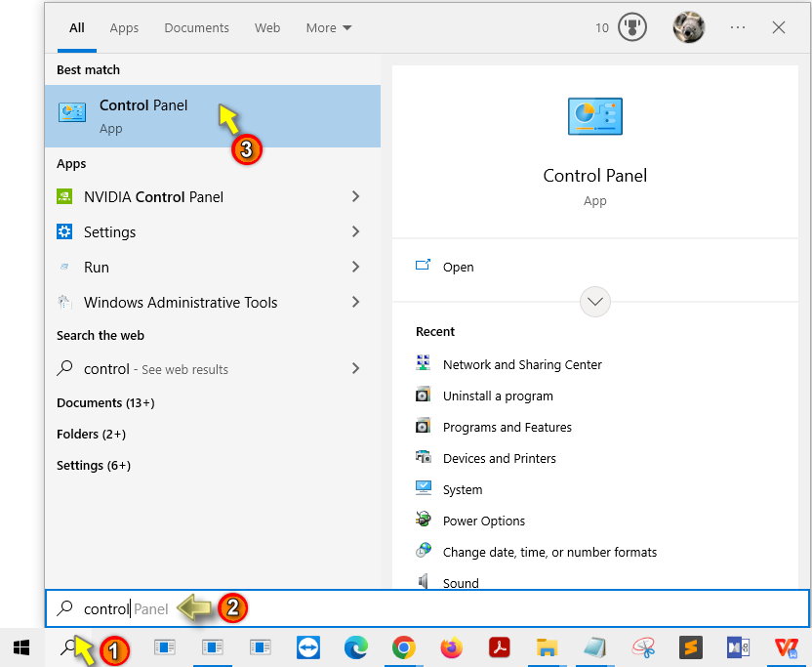Screen dimensions: 812x667
Task: Open Sublime Text from the taskbar
Action: (691, 647)
